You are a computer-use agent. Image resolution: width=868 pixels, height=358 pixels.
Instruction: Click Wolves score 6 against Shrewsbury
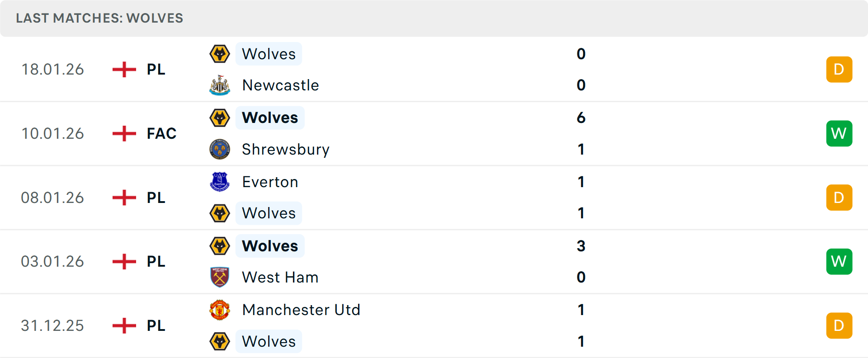tap(581, 118)
